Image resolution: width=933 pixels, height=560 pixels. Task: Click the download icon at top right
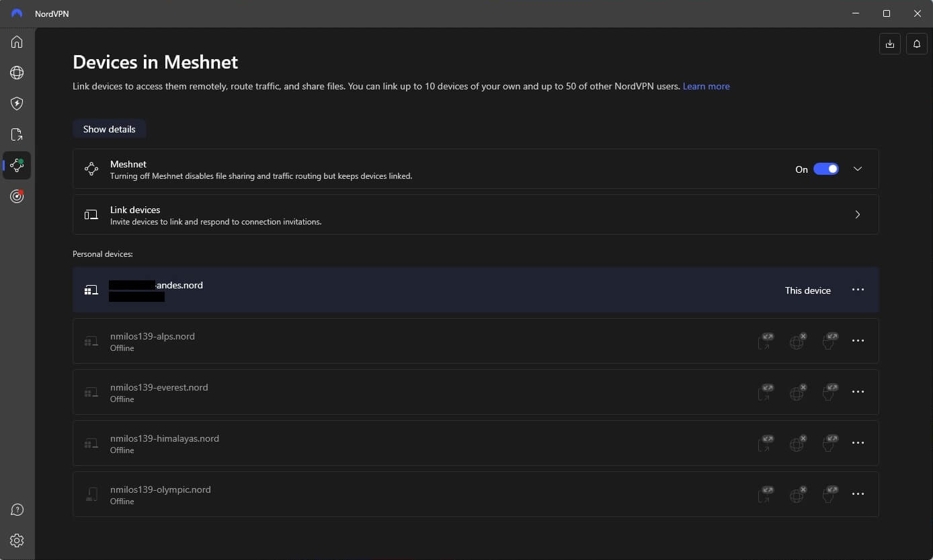(x=889, y=44)
